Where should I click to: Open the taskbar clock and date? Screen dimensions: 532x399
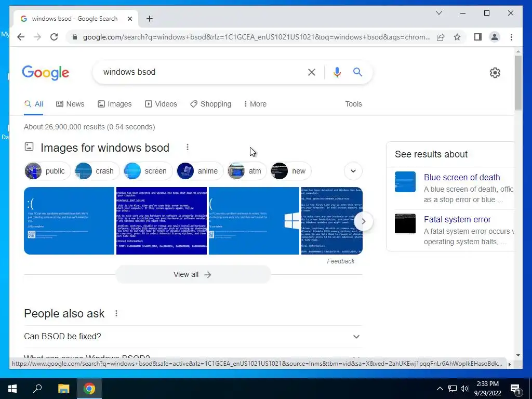coord(487,389)
